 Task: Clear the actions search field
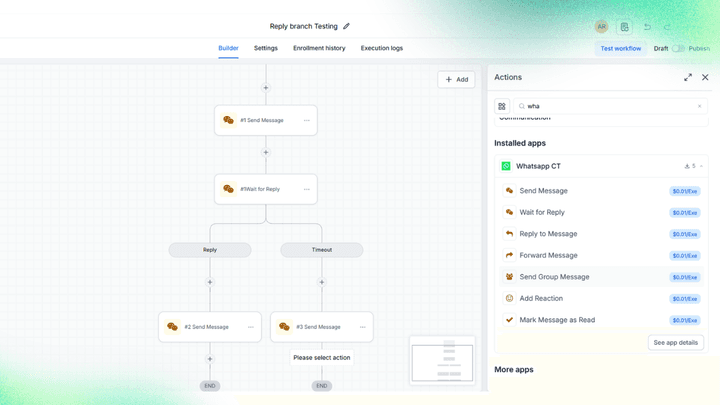[699, 106]
